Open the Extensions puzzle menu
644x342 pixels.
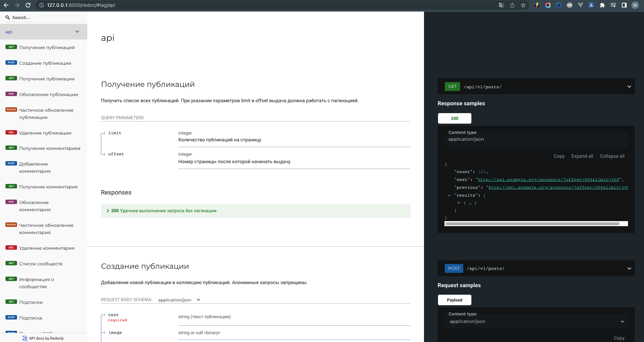pyautogui.click(x=602, y=5)
